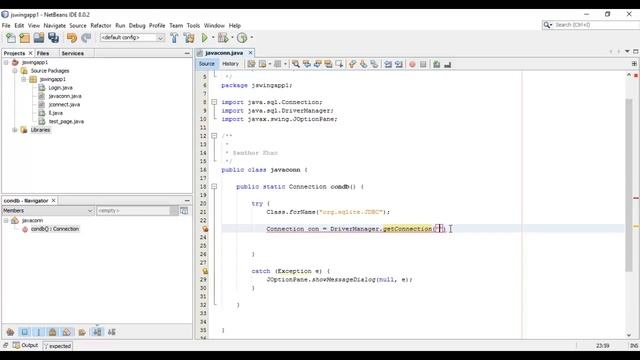Screen dimensions: 640x360
Task: Toggle Show Inherited Members in Navigator
Action: pos(10,332)
